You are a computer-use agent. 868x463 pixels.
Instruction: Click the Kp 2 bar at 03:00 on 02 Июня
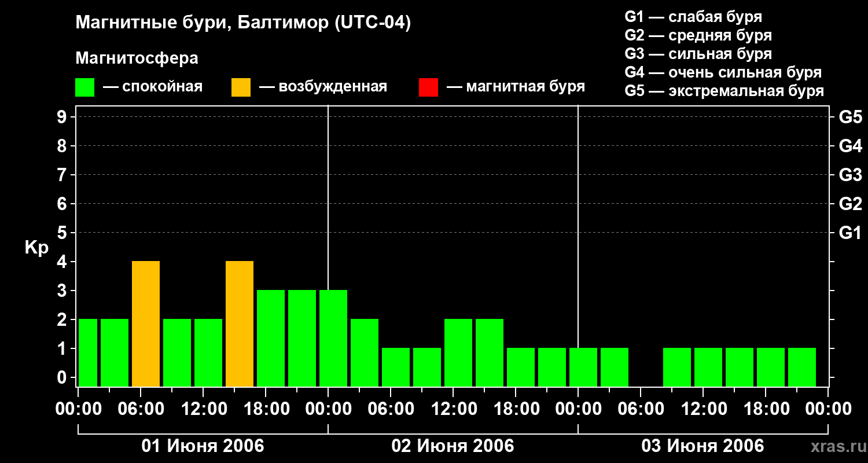coord(365,353)
